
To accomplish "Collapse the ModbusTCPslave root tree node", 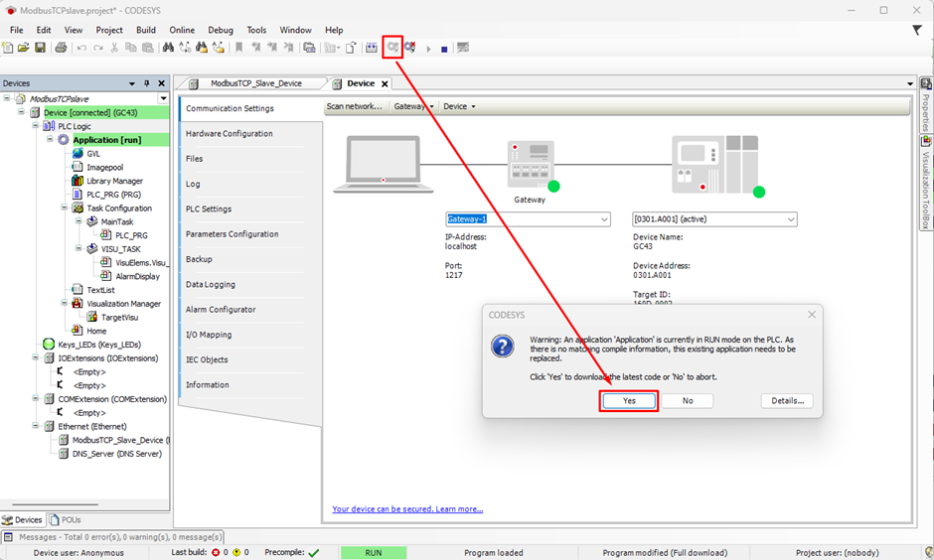I will point(7,98).
